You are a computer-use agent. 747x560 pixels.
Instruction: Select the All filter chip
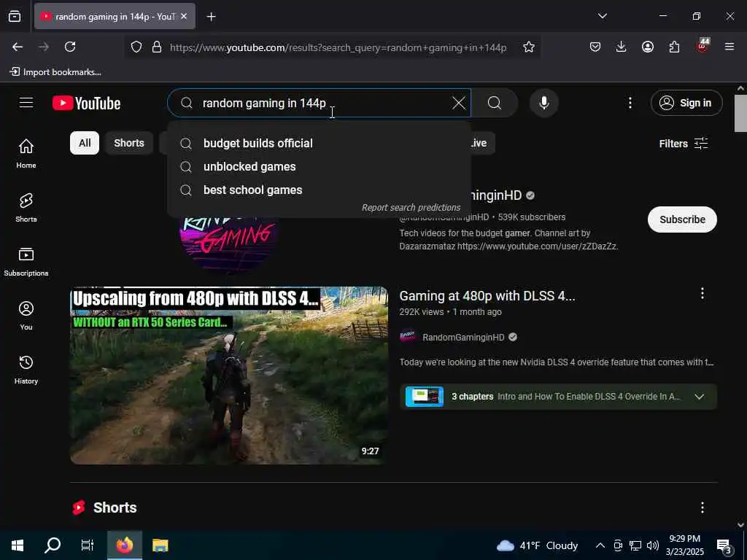[x=85, y=143]
